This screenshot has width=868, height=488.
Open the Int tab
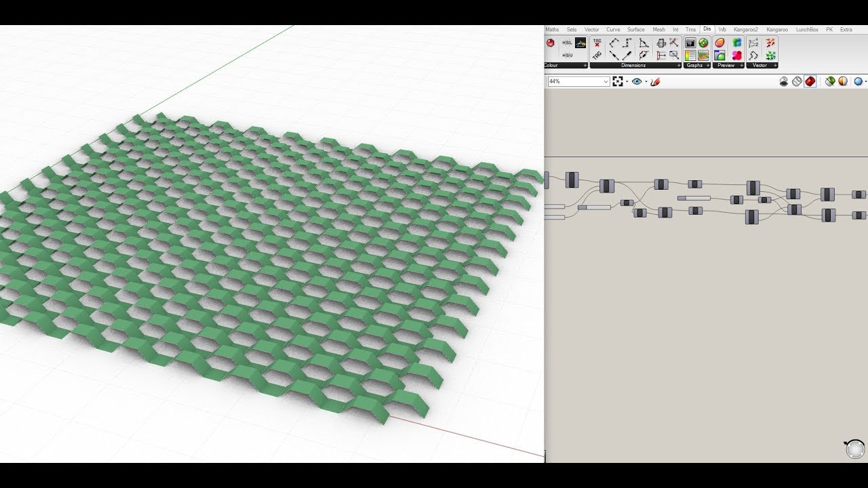(675, 30)
